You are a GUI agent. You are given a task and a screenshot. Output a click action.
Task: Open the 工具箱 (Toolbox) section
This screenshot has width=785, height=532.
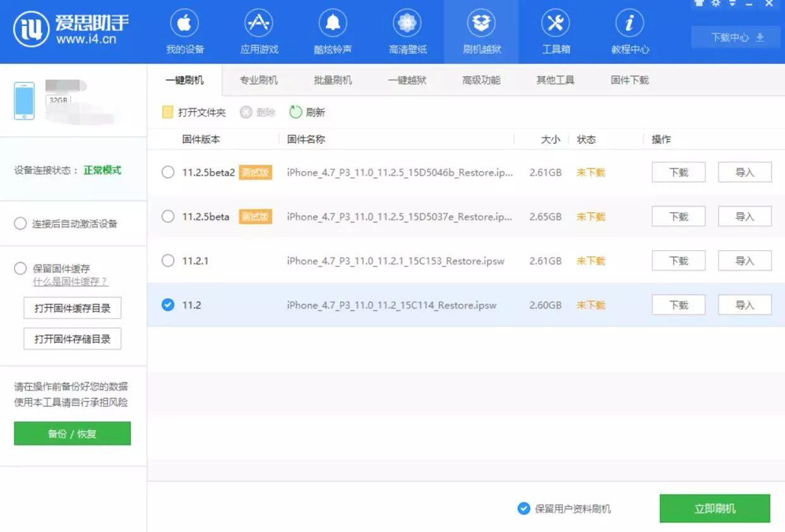tap(555, 32)
